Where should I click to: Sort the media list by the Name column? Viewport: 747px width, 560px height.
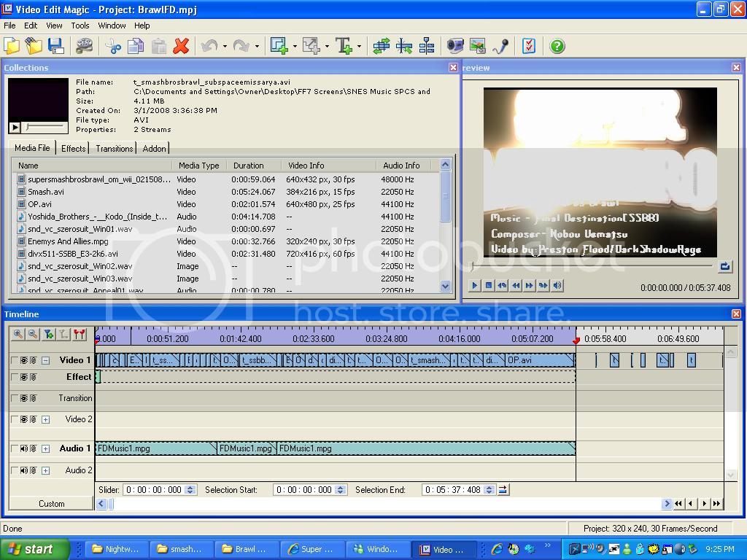pyautogui.click(x=93, y=166)
